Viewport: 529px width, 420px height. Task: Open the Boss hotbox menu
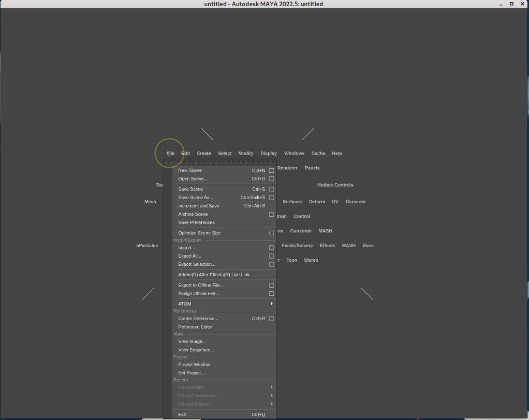coord(368,246)
